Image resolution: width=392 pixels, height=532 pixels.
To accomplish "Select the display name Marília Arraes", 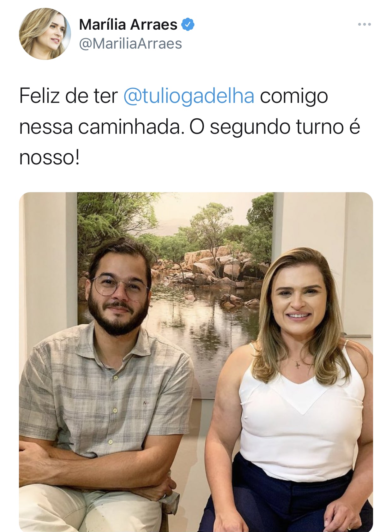I will [128, 24].
